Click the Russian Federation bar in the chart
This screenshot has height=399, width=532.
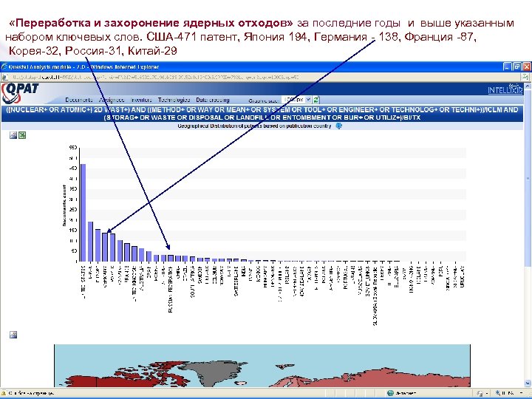[x=171, y=258]
